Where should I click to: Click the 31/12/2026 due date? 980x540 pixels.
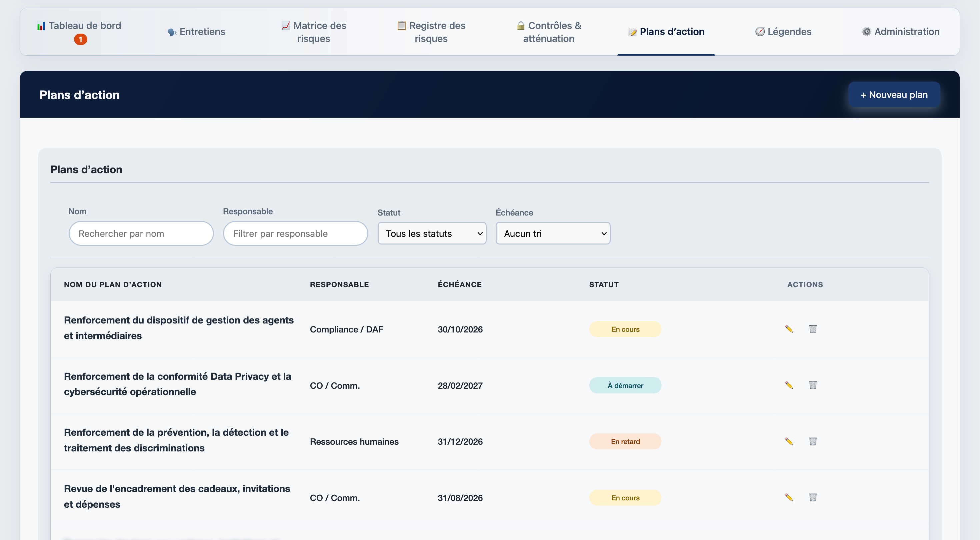click(x=460, y=441)
